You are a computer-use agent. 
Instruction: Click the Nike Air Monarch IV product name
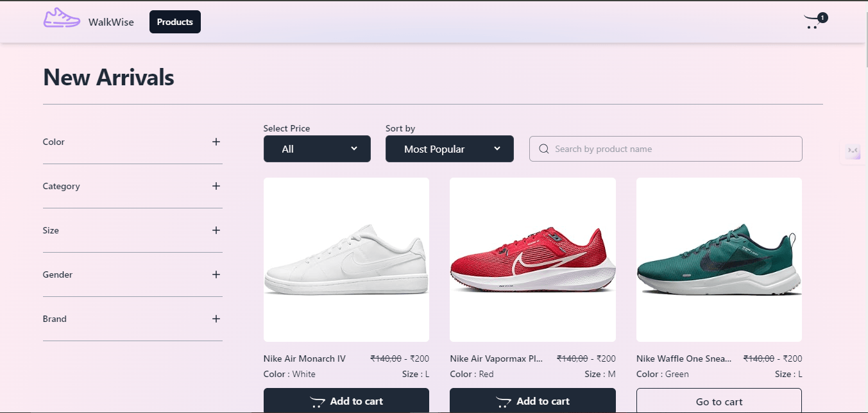(x=305, y=358)
